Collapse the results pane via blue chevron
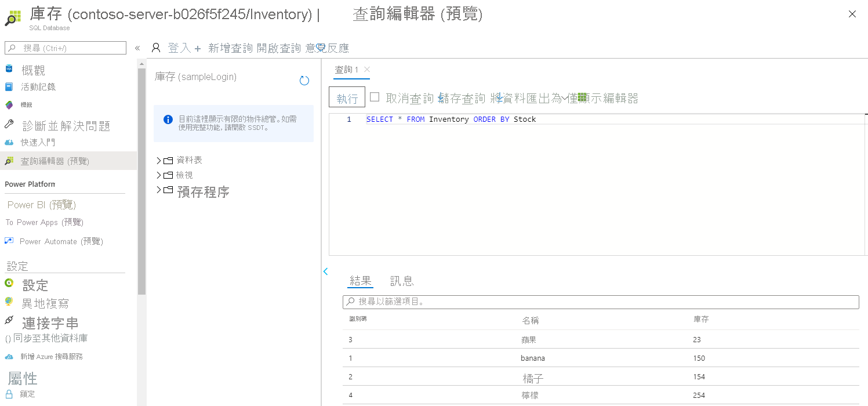 pos(325,271)
